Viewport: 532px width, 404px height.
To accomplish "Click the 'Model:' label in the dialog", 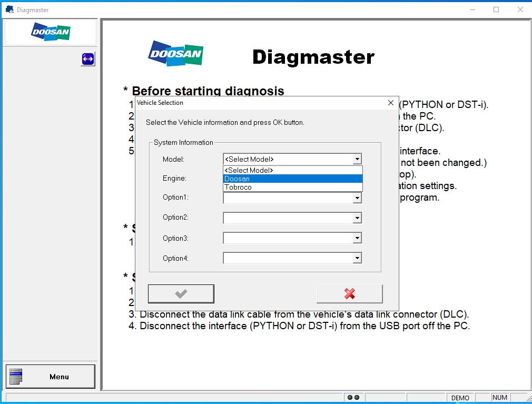I will click(173, 160).
